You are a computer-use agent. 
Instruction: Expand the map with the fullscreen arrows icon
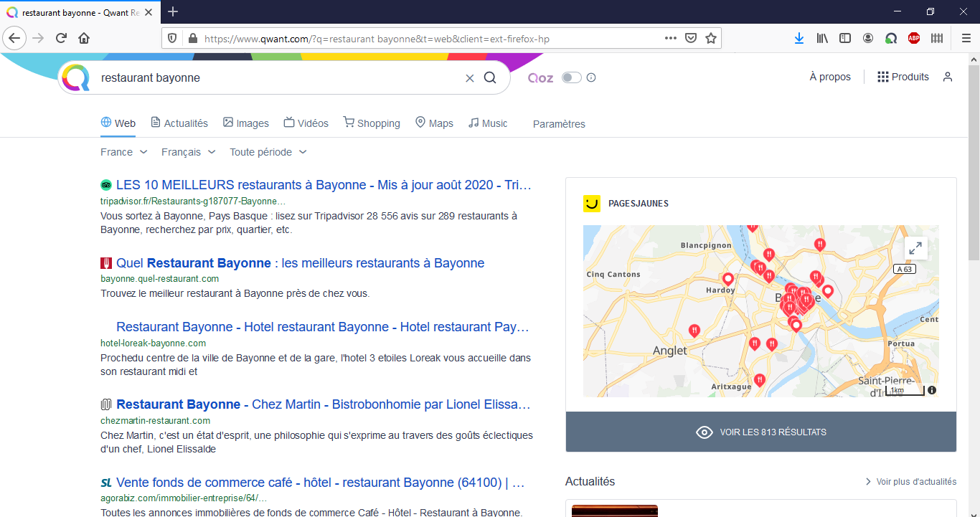point(915,248)
